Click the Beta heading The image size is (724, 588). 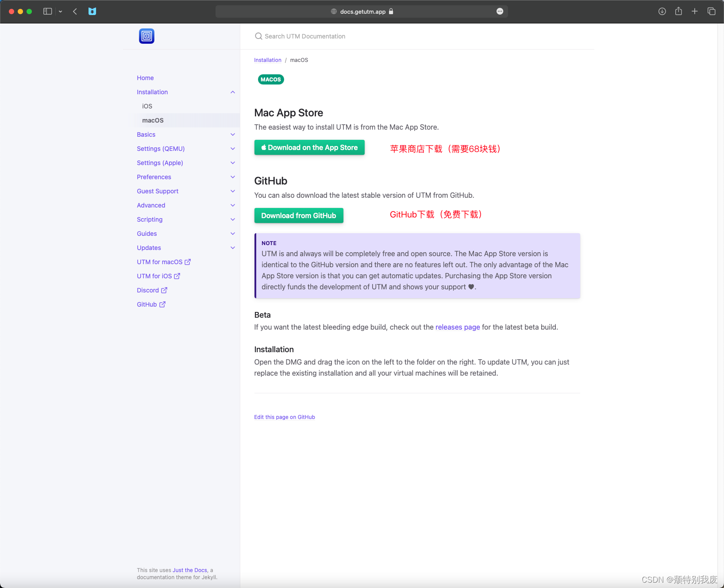point(262,315)
